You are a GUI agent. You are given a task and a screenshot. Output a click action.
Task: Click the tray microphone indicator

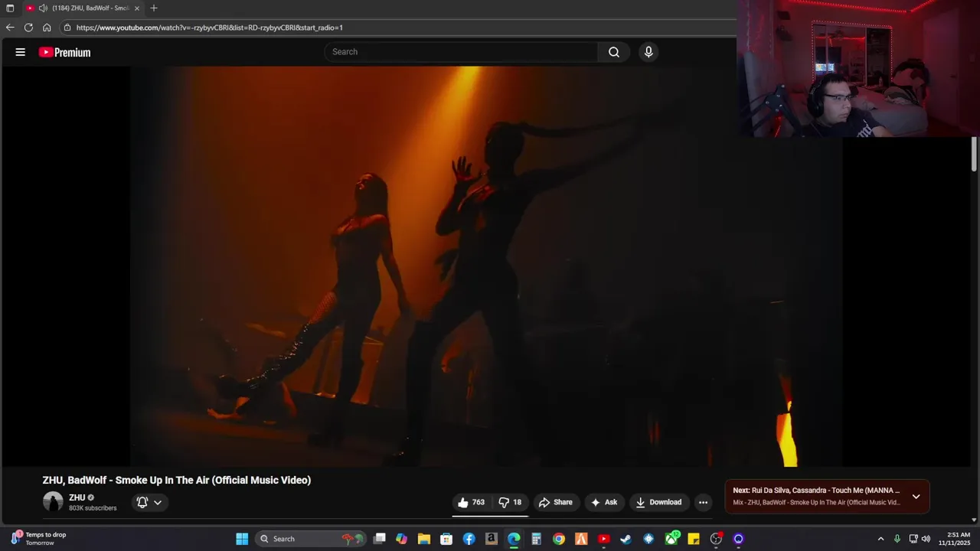pyautogui.click(x=897, y=539)
